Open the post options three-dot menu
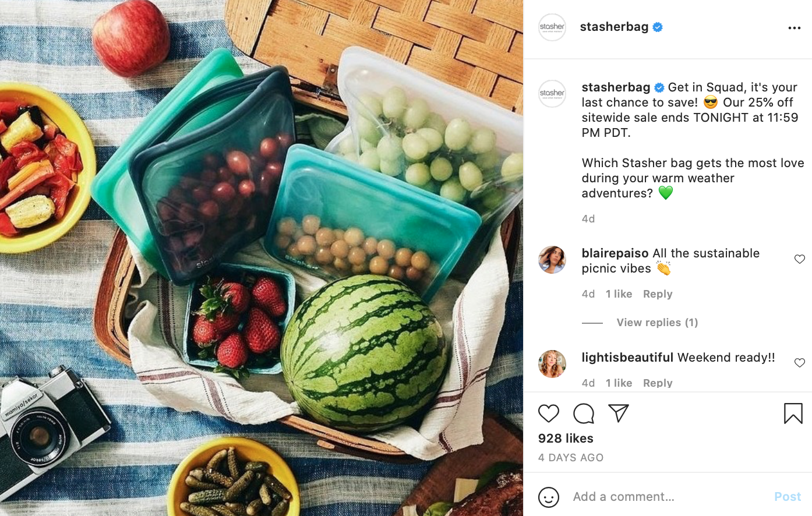 tap(795, 27)
